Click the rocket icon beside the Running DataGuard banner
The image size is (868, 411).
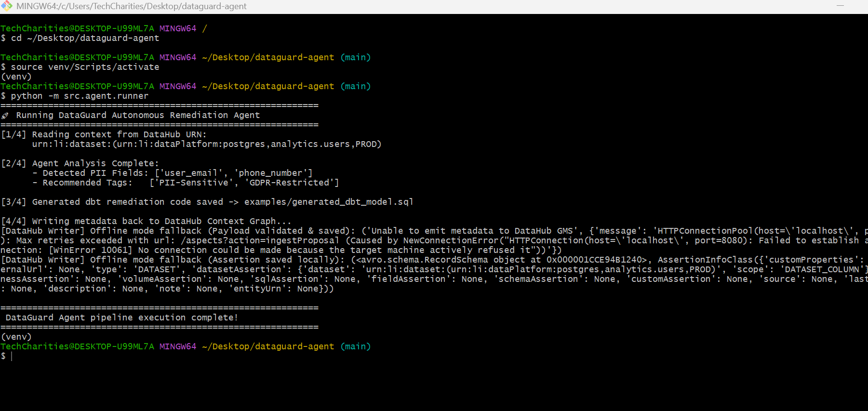(5, 116)
